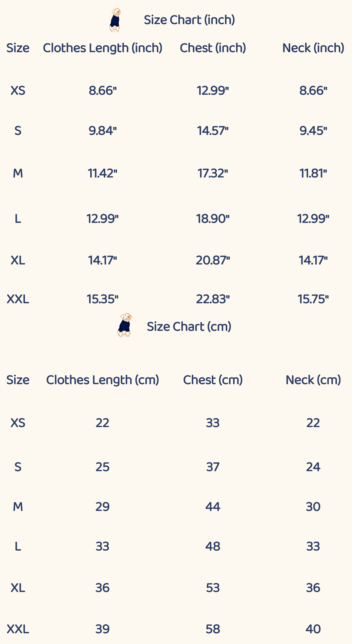Image resolution: width=352 pixels, height=644 pixels.
Task: Select the "Size Chart (inch)" title
Action: pyautogui.click(x=189, y=20)
